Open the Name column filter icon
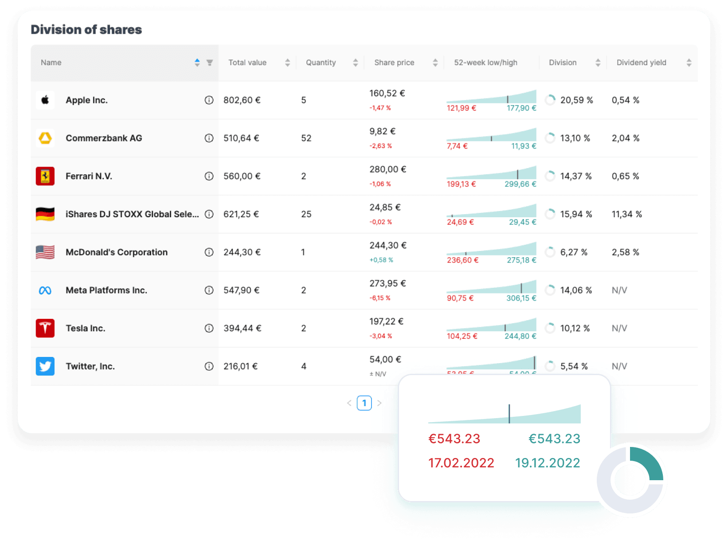Viewport: 728px width, 560px height. tap(210, 63)
